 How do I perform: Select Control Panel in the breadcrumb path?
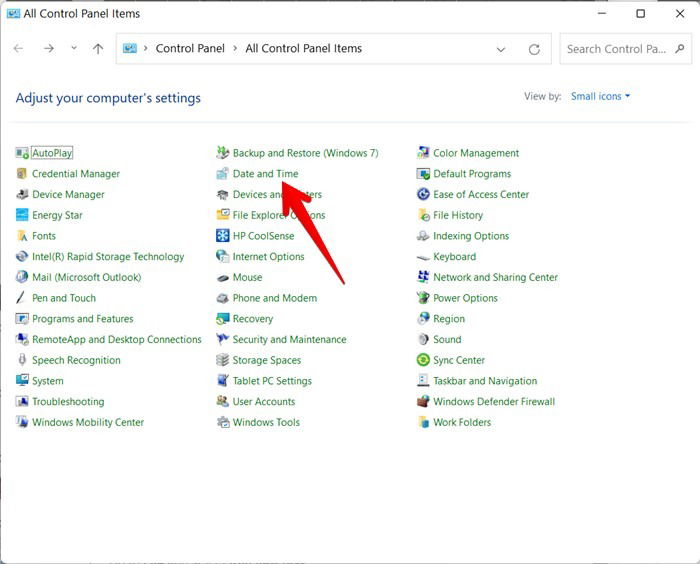click(x=190, y=48)
